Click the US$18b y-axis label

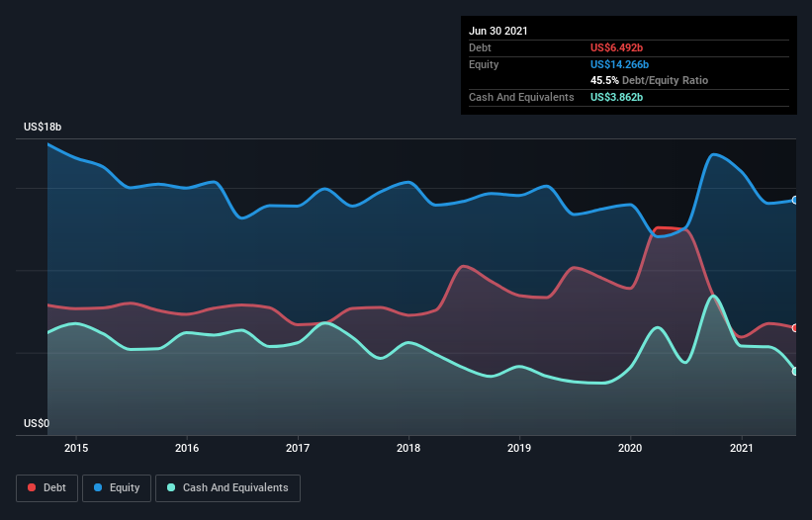[43, 127]
